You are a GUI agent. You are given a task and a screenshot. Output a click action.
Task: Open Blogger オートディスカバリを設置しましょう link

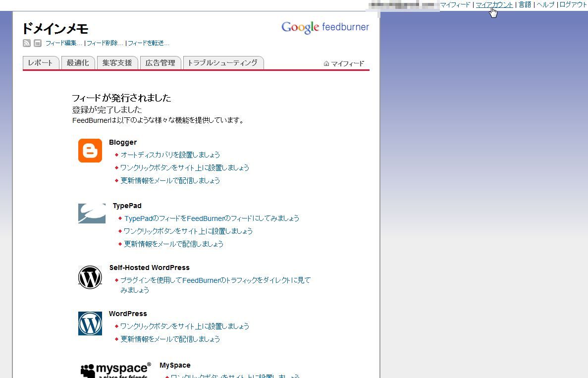click(x=170, y=155)
